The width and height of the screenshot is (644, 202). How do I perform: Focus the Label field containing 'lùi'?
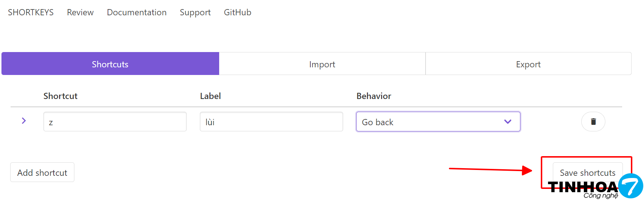(271, 122)
